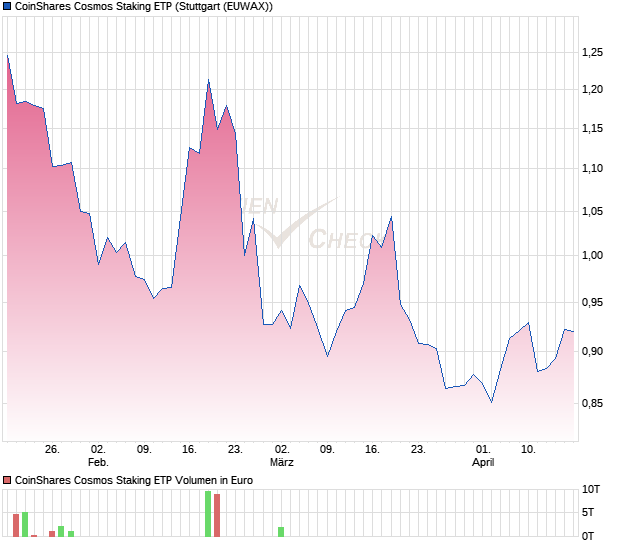Click the März month label

click(x=282, y=462)
